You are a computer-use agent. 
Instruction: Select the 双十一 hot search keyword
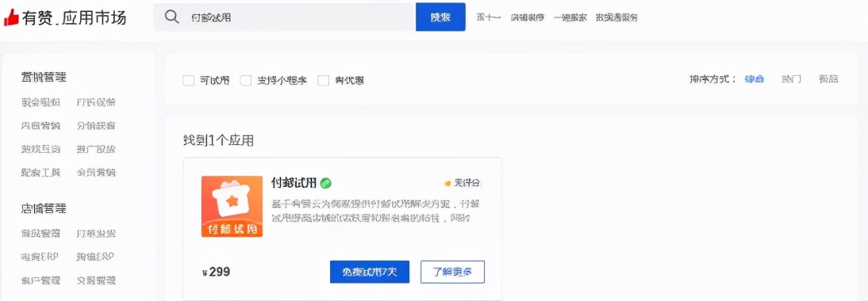488,17
